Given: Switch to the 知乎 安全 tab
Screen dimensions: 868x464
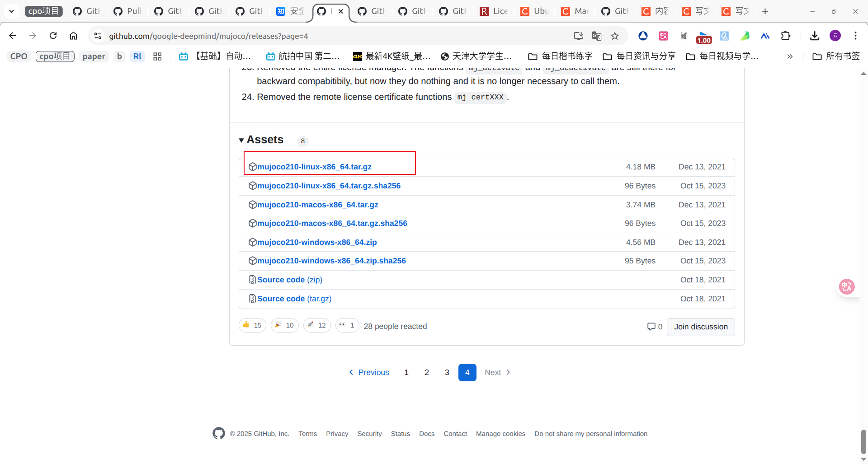Looking at the screenshot, I should [x=291, y=11].
